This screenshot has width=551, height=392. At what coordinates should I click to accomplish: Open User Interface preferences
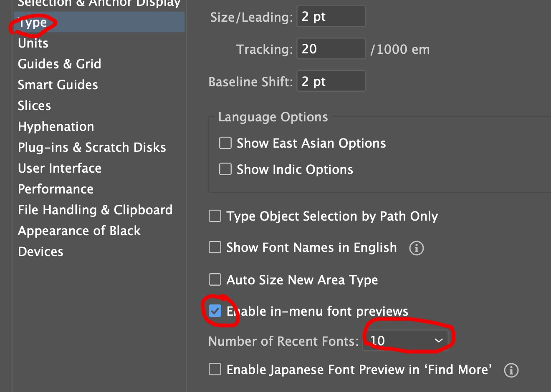60,168
